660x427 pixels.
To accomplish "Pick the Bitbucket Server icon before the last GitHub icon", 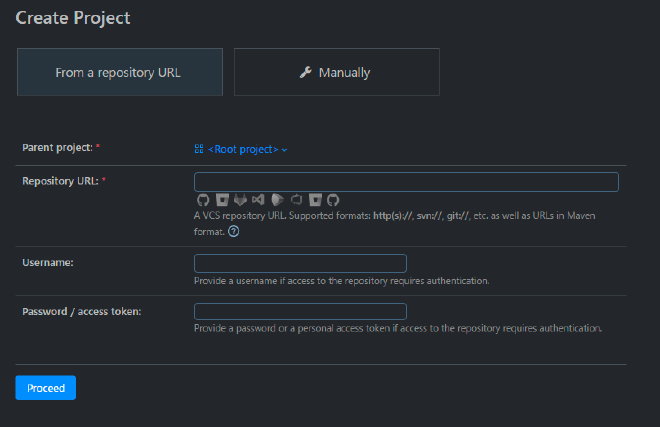I will 315,200.
